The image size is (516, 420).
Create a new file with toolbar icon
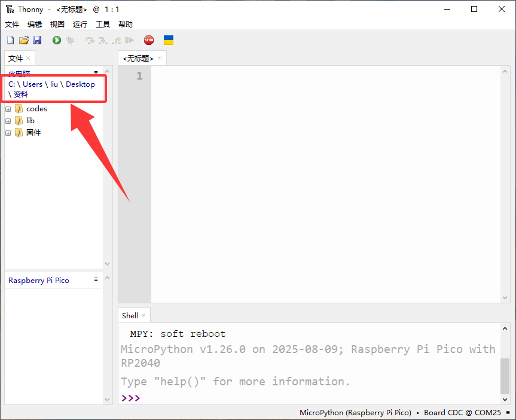pos(11,40)
